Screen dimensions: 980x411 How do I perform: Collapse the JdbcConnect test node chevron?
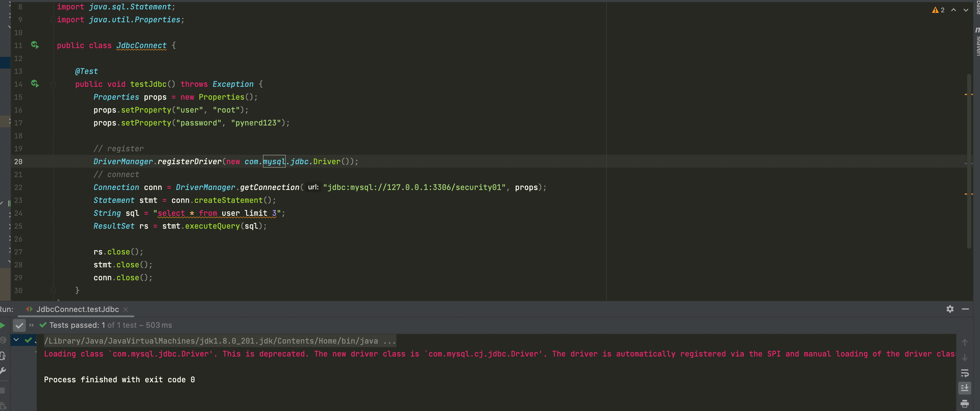[16, 340]
